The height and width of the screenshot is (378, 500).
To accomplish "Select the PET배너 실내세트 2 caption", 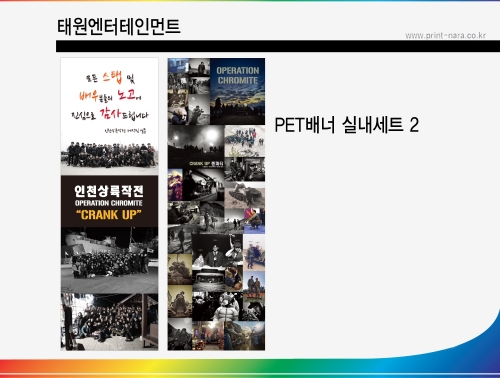I will (x=347, y=125).
